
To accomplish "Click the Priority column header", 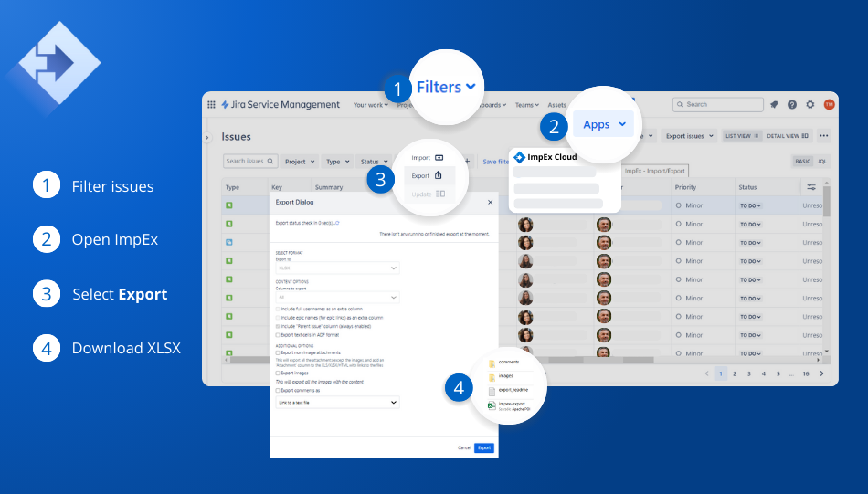I will pyautogui.click(x=685, y=187).
